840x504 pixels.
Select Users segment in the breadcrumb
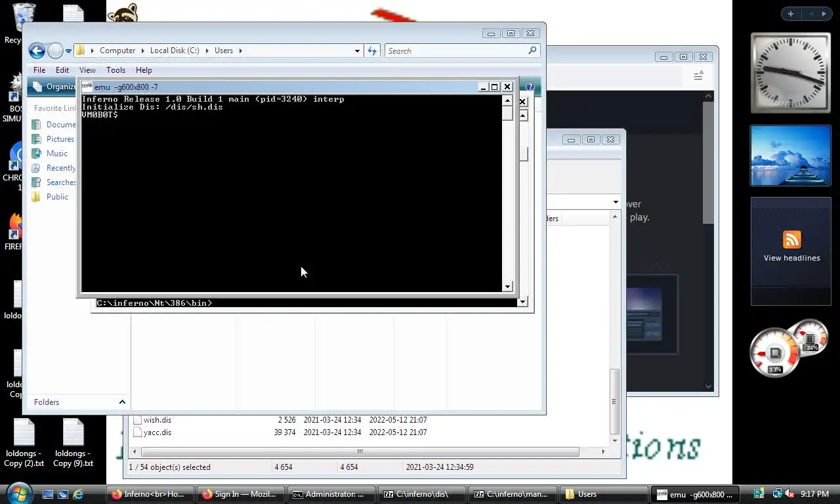coord(224,51)
